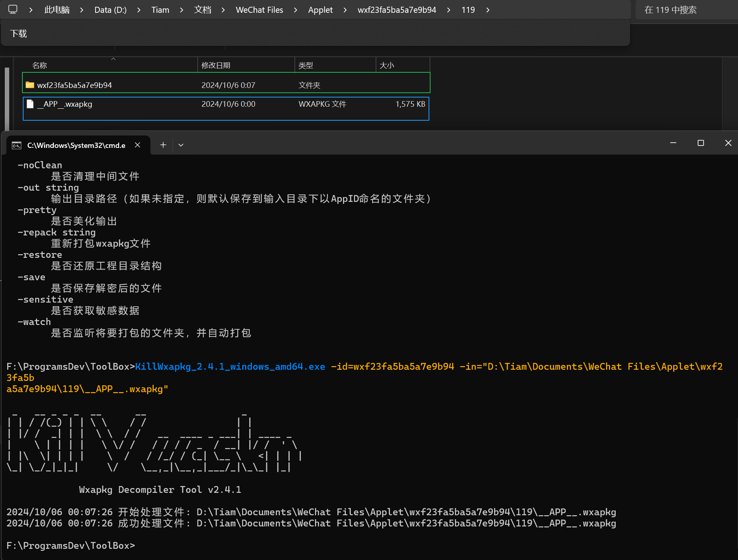Focus the 在 119 中搜索 search box
738x560 pixels.
[687, 10]
